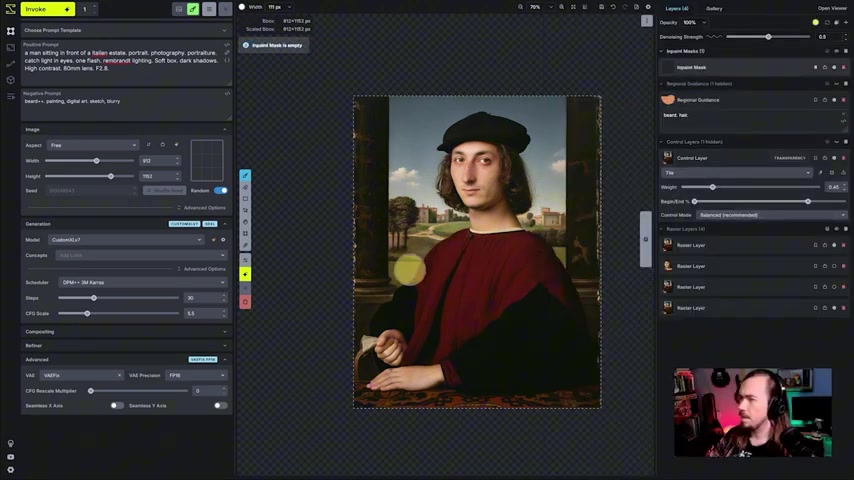This screenshot has height=480, width=854.
Task: Open the VAE Precision FP16 dropdown
Action: [196, 375]
